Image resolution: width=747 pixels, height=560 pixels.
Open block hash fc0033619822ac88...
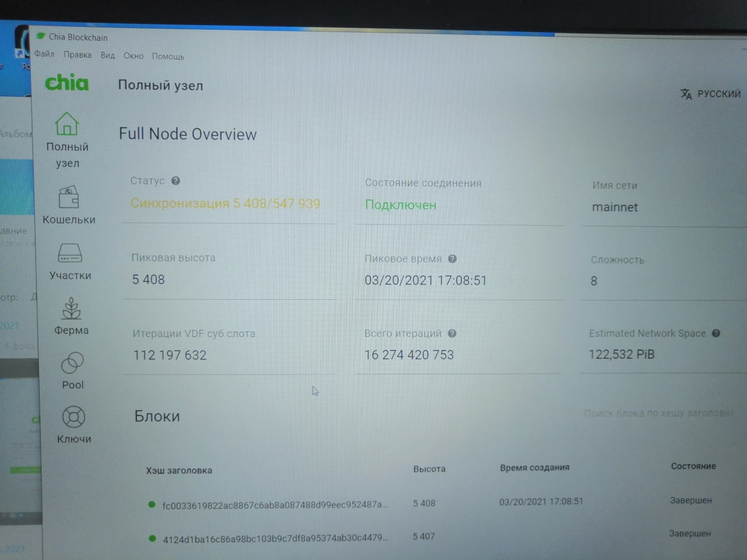pos(275,505)
